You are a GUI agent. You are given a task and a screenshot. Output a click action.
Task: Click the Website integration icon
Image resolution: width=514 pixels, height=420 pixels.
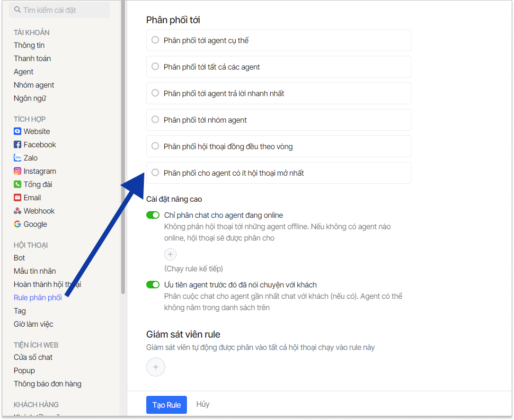click(18, 132)
